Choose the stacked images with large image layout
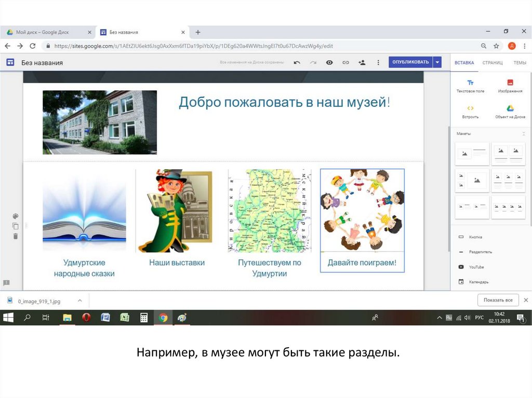Screen dimensions: 532x398 pyautogui.click(x=472, y=181)
